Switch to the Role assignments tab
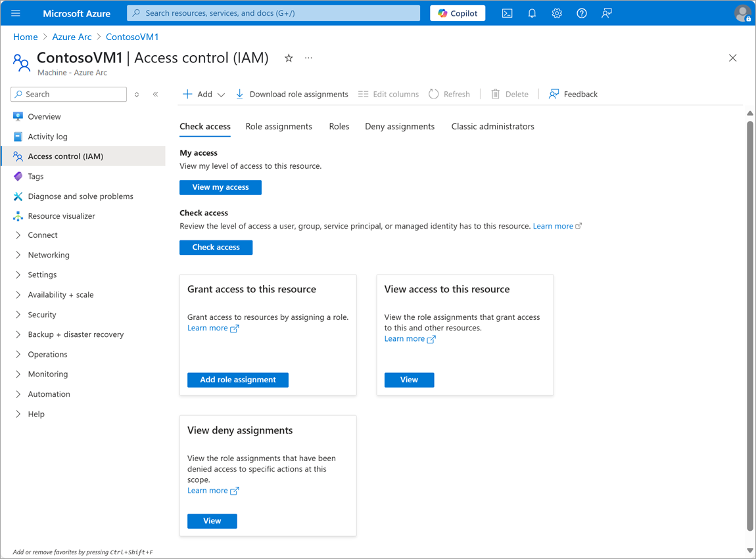The height and width of the screenshot is (559, 756). [279, 126]
